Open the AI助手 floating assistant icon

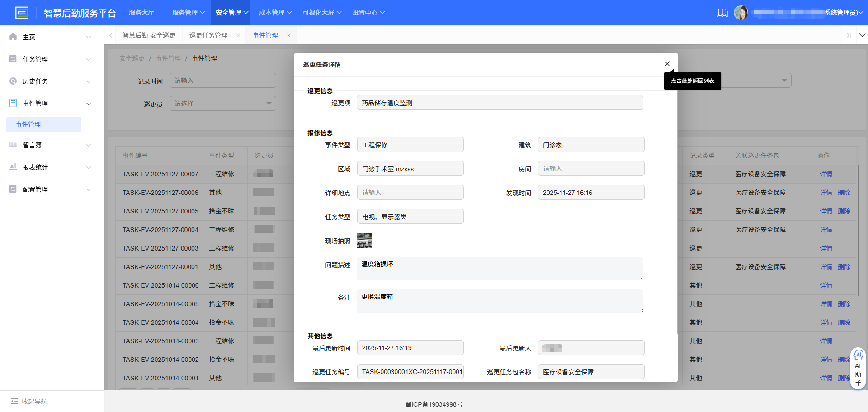click(x=858, y=355)
